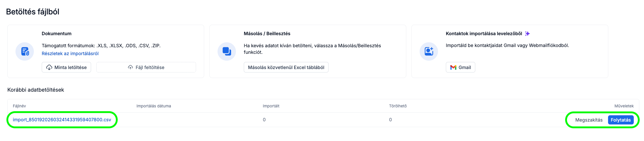The height and width of the screenshot is (141, 644).
Task: Import contacts with the Gmail button
Action: (460, 67)
